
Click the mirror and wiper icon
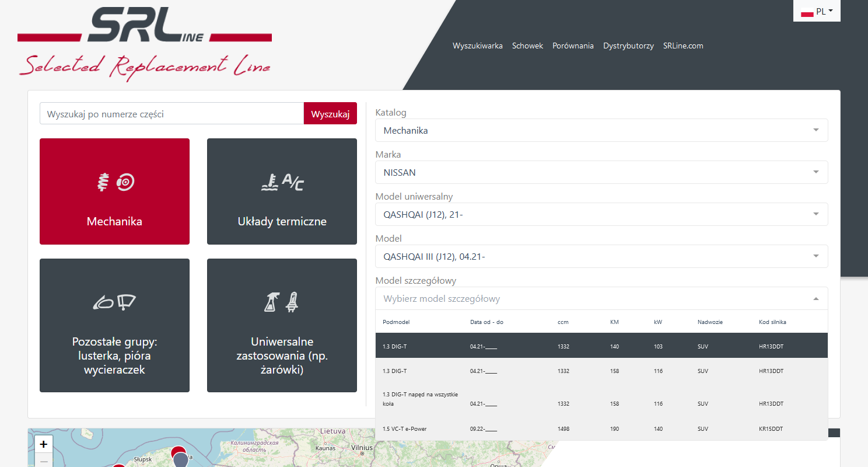114,302
